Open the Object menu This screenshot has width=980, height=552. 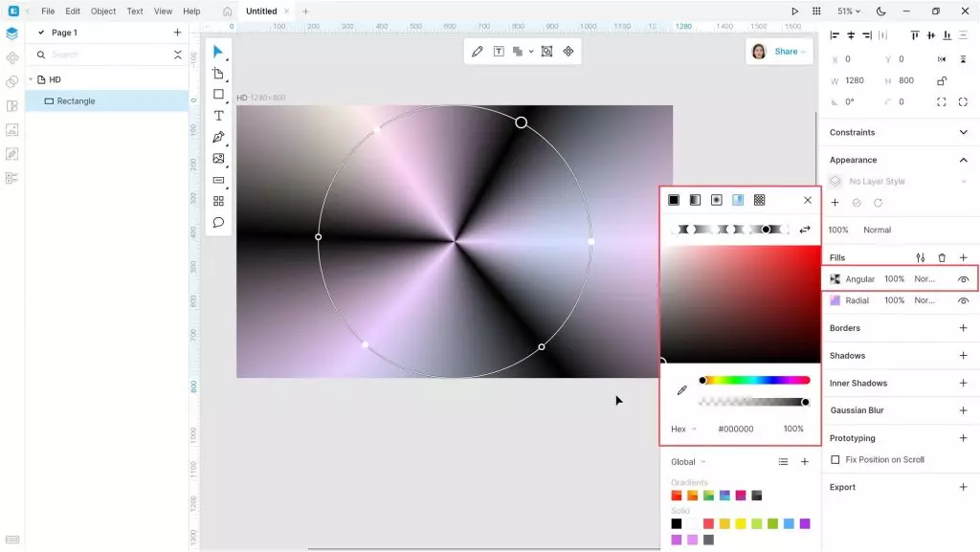tap(103, 11)
